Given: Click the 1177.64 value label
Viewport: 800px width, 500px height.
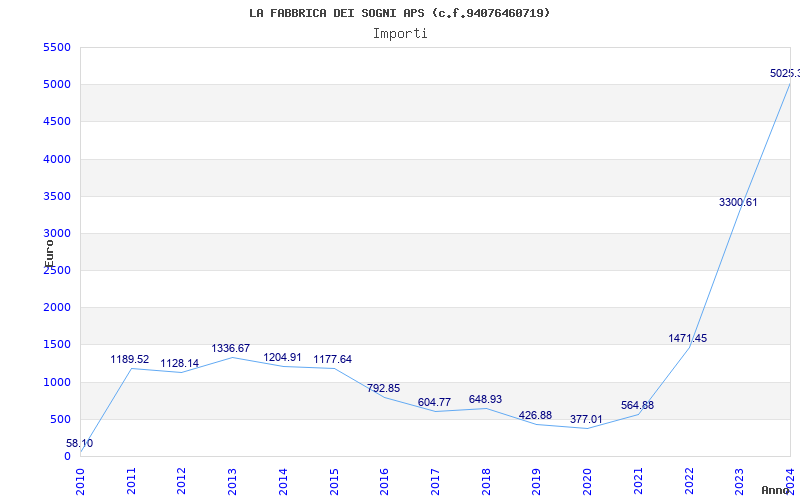Looking at the screenshot, I should click(333, 359).
